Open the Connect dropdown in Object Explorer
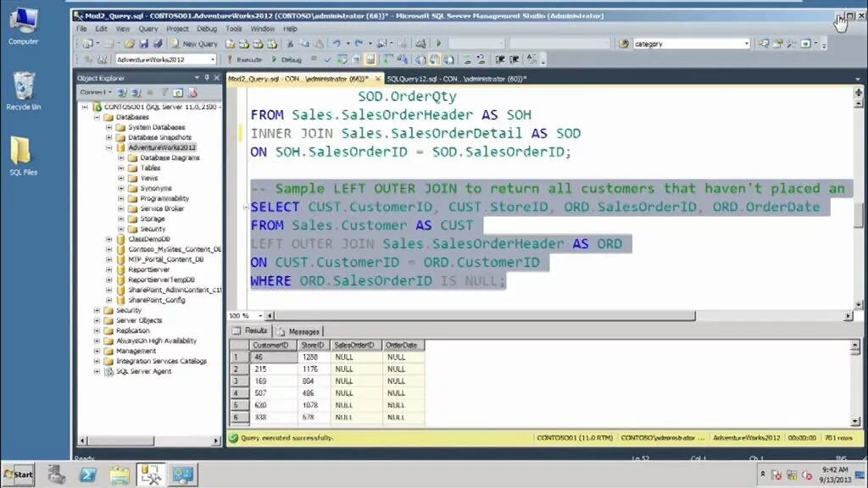This screenshot has width=868, height=488. coord(96,92)
